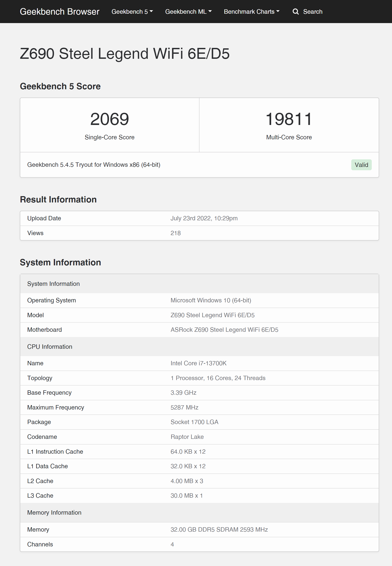The image size is (392, 566).
Task: Click the CPU Information table header row
Action: click(199, 347)
